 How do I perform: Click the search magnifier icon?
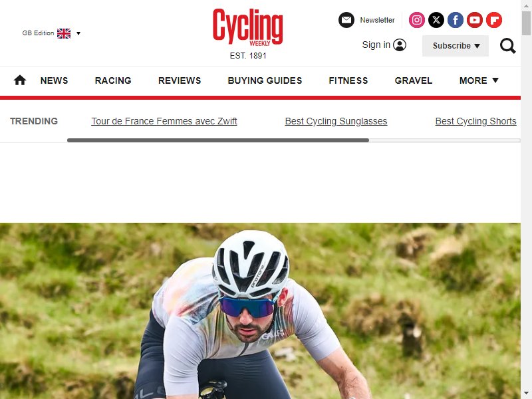pos(507,46)
